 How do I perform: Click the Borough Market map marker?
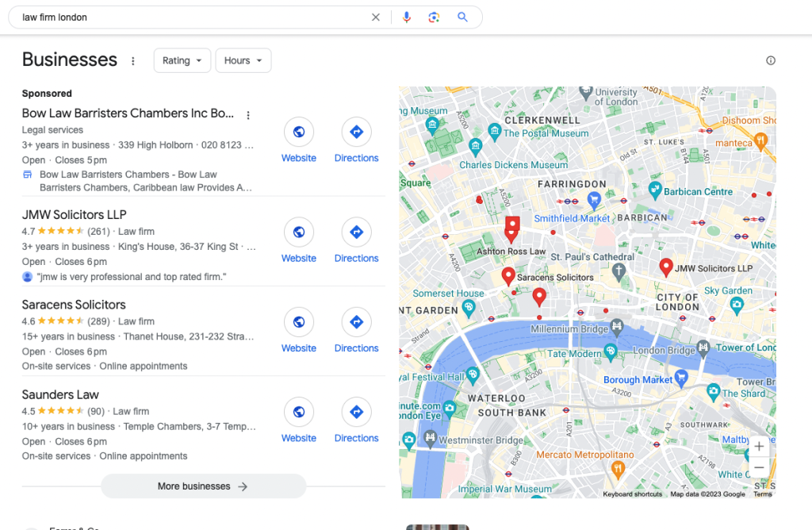pos(681,378)
